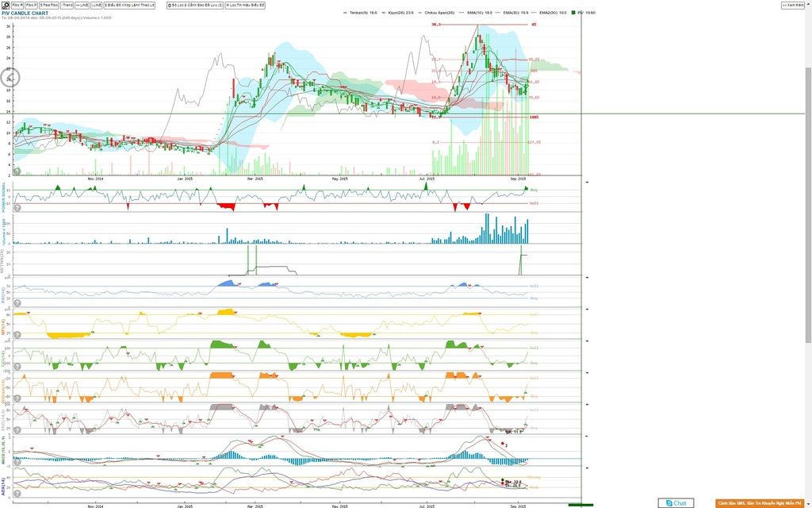Choose the Trend line tool
The width and height of the screenshot is (812, 508).
point(67,5)
